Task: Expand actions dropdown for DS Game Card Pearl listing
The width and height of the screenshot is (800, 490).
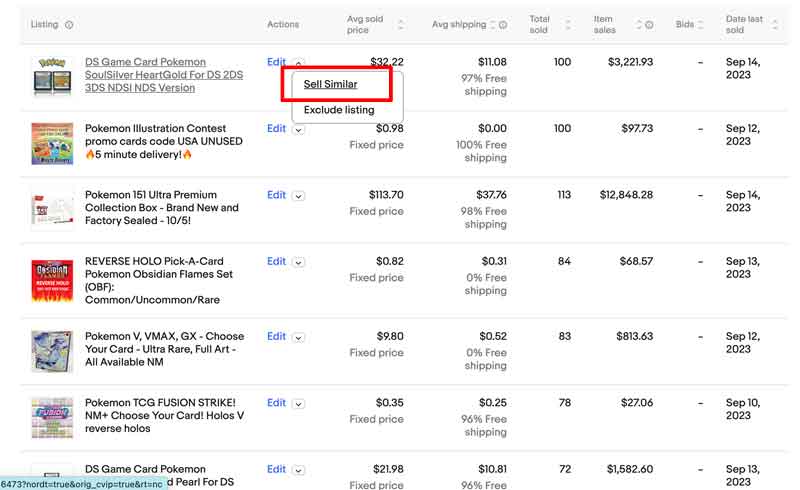Action: (x=298, y=470)
